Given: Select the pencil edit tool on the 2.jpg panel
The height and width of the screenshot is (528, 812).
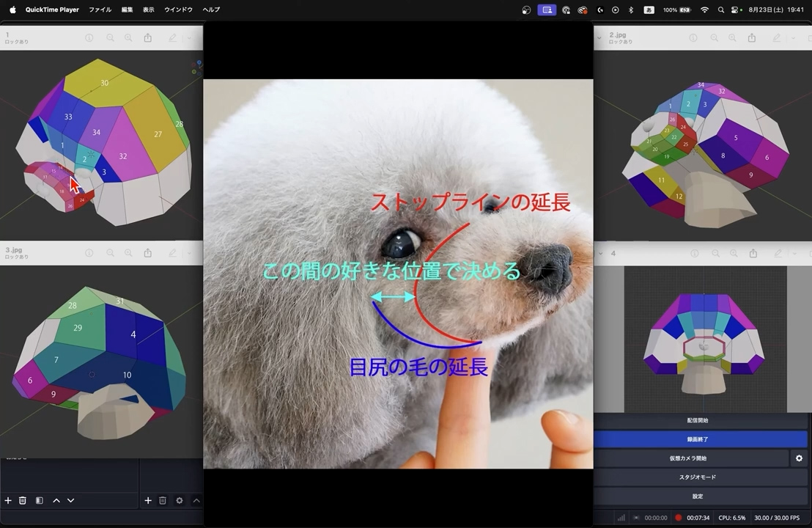Looking at the screenshot, I should tap(778, 37).
